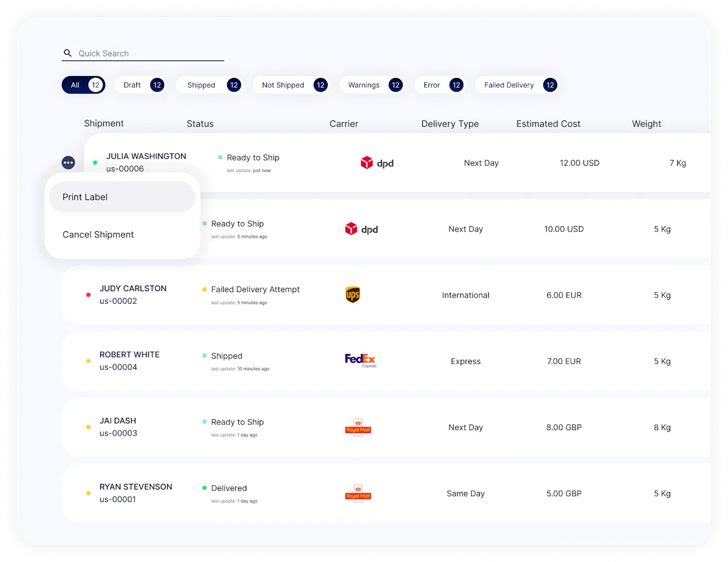728x562 pixels.
Task: Click the dpd logo in the 10.00 USD row
Action: pos(361,229)
